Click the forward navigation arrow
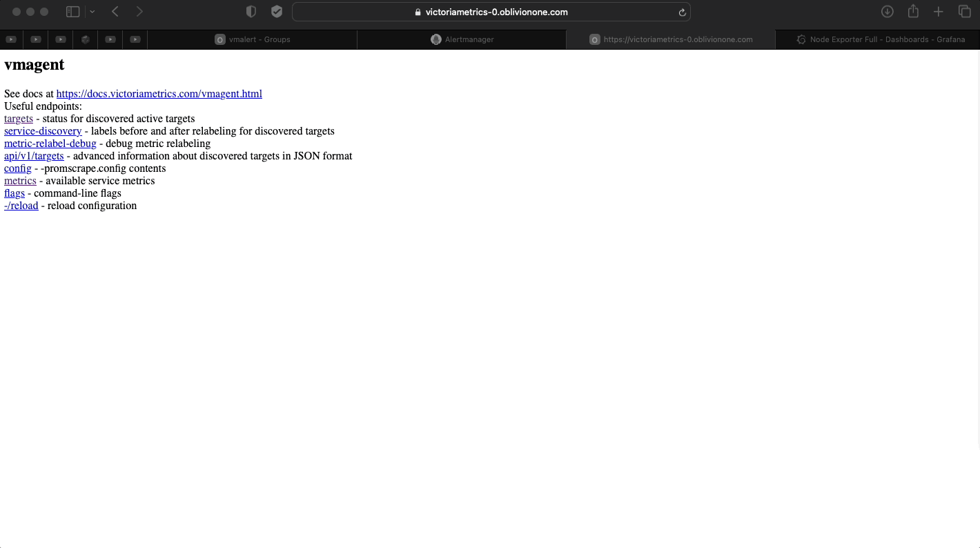The height and width of the screenshot is (548, 980). (139, 12)
